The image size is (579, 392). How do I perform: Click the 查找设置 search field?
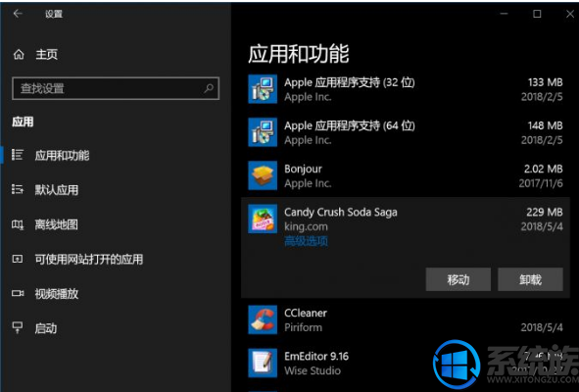116,88
